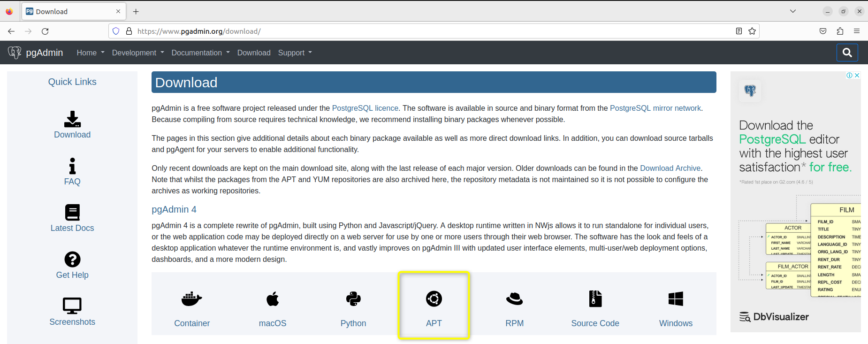Open the list all tabs chevron
This screenshot has width=868, height=344.
pyautogui.click(x=793, y=11)
